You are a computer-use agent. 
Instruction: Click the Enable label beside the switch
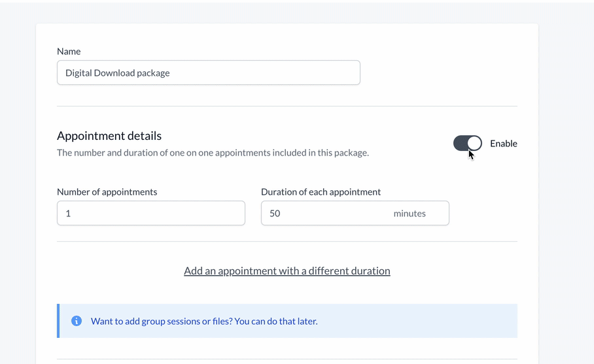[x=503, y=144]
